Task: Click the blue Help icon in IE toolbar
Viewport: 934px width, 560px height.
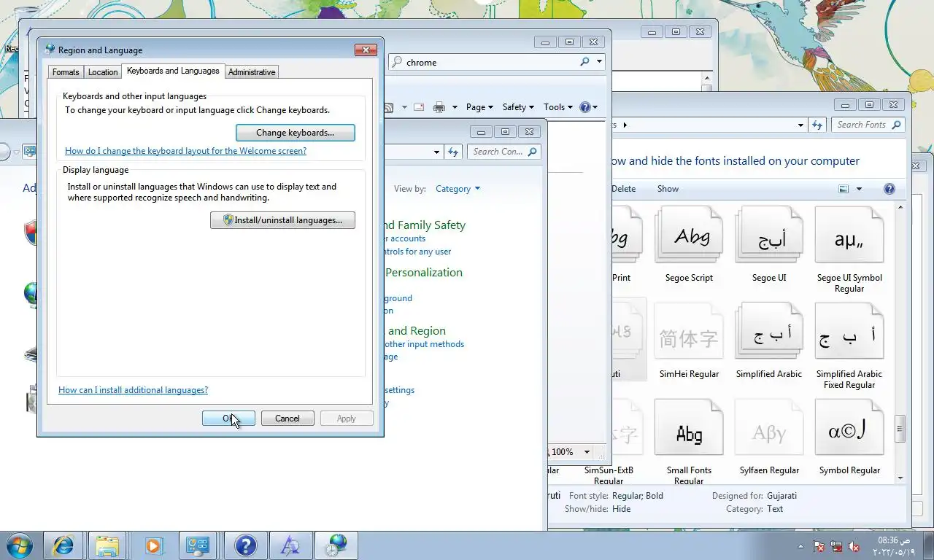Action: (584, 107)
